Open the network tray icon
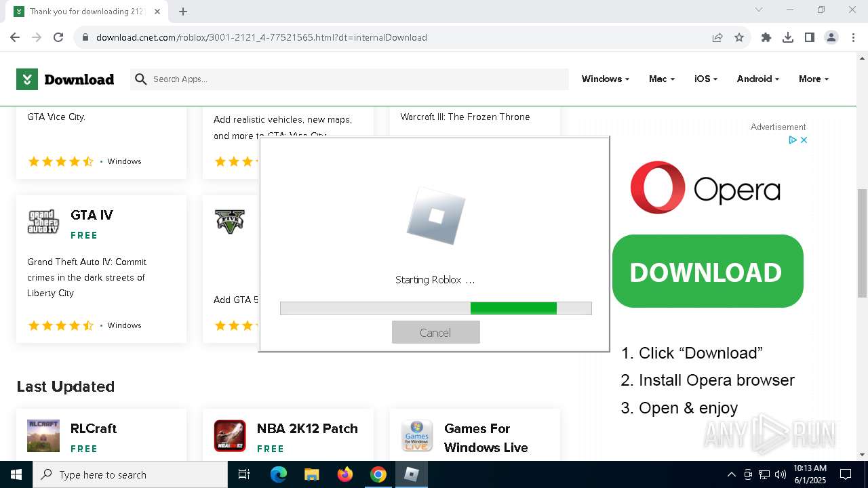The image size is (868, 488). [764, 474]
